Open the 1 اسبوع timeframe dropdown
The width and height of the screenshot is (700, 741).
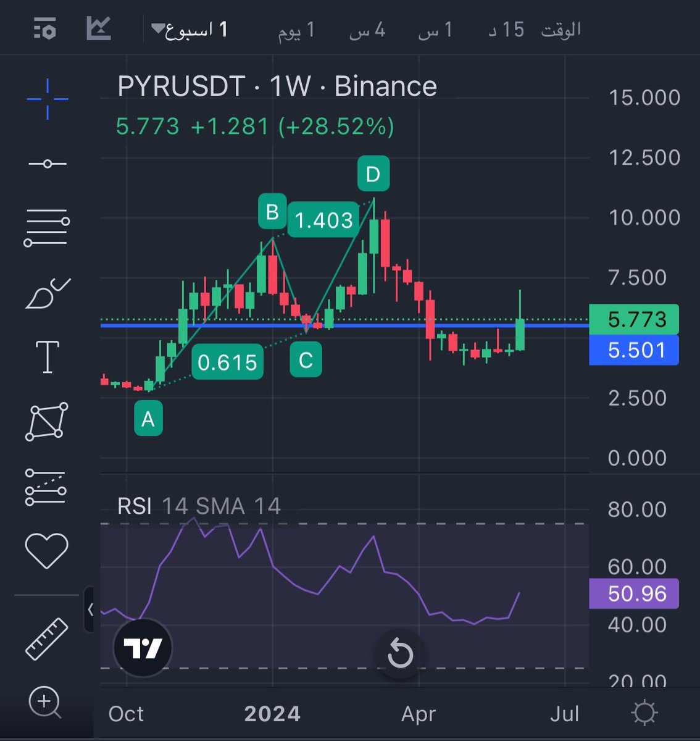190,29
